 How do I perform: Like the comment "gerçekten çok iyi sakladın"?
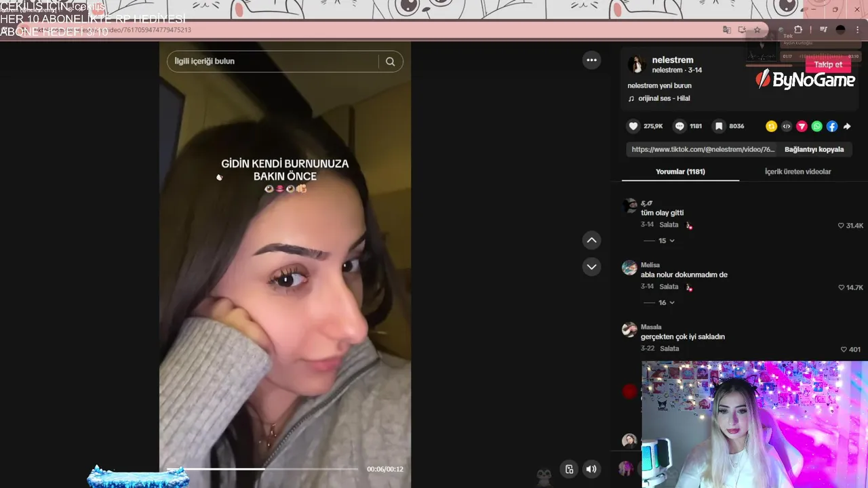844,350
